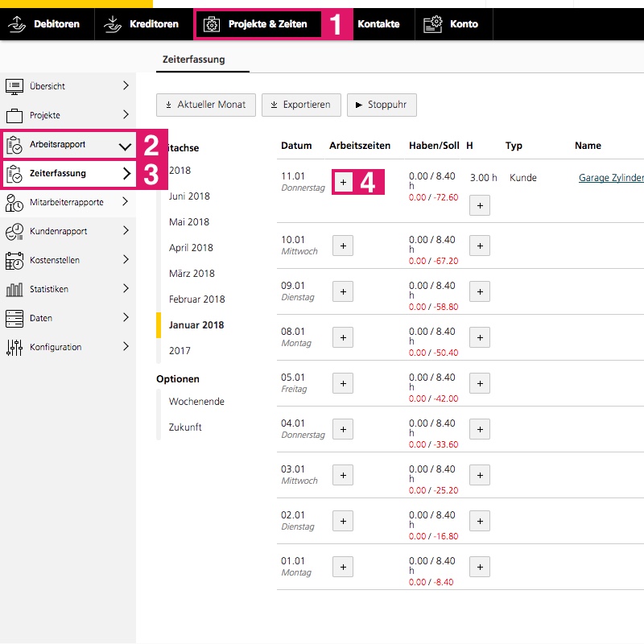Open the Kontakte menu item
The image size is (644, 644).
(x=378, y=24)
